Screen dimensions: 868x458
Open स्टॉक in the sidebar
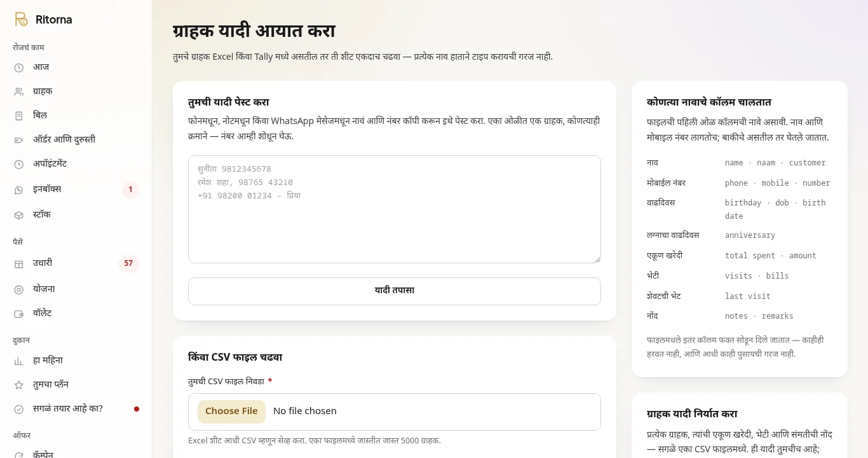76,215
